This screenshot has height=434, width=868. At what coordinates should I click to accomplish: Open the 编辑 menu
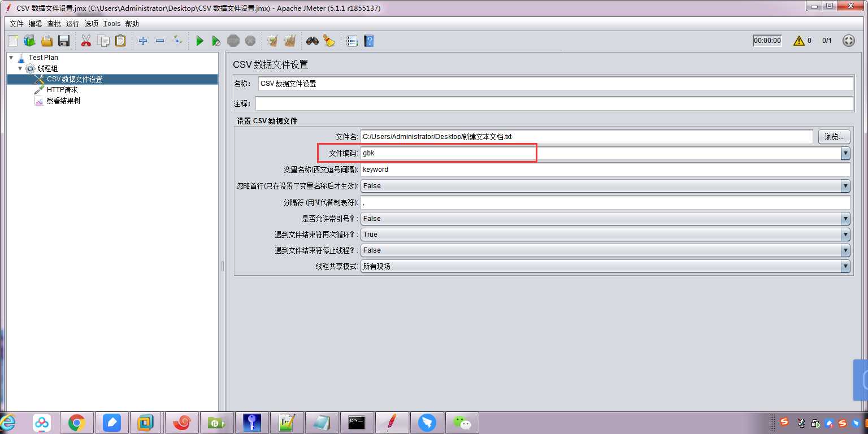[36, 24]
